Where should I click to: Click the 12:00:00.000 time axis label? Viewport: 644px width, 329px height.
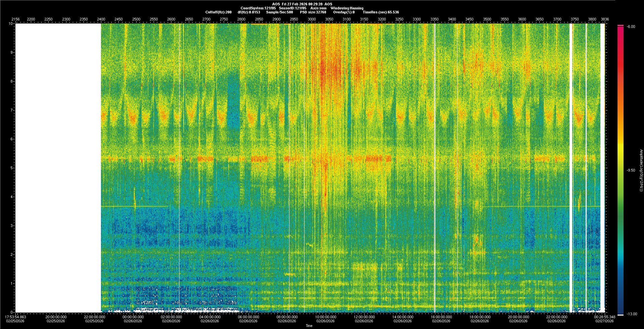[x=364, y=317]
